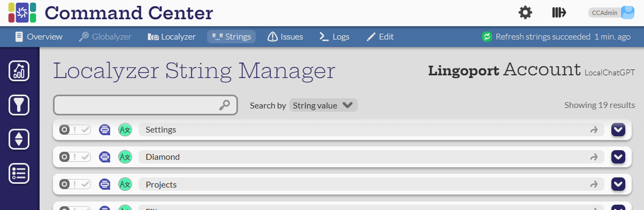Click the LocalChatGPT project label
The image size is (644, 210).
[x=610, y=73]
